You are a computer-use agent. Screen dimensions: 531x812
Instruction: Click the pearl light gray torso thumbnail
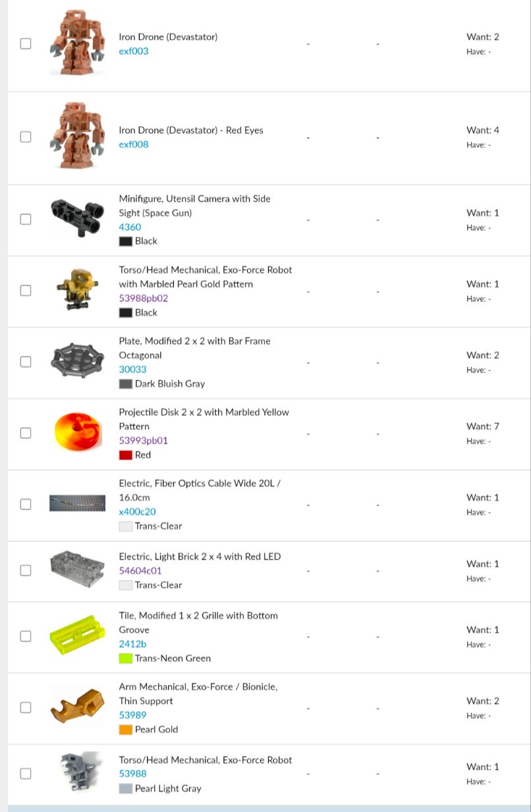tap(77, 770)
